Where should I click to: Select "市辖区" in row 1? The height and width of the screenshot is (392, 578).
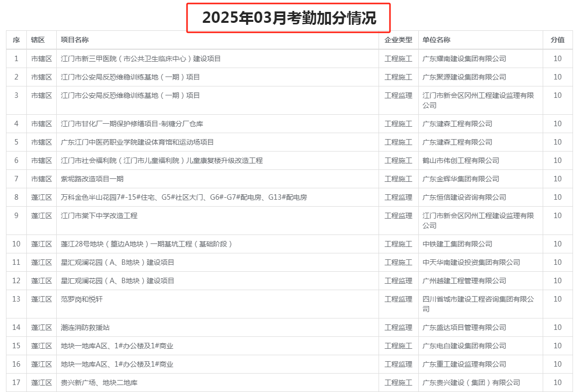[x=41, y=59]
